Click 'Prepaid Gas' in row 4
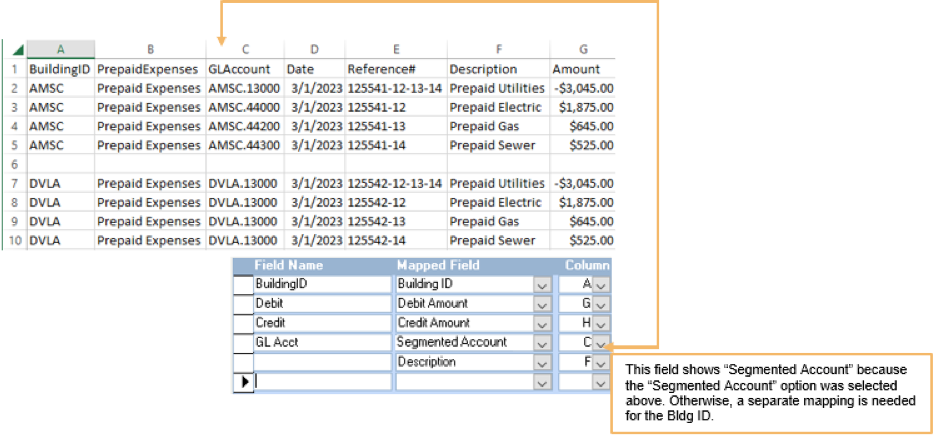 tap(499, 126)
